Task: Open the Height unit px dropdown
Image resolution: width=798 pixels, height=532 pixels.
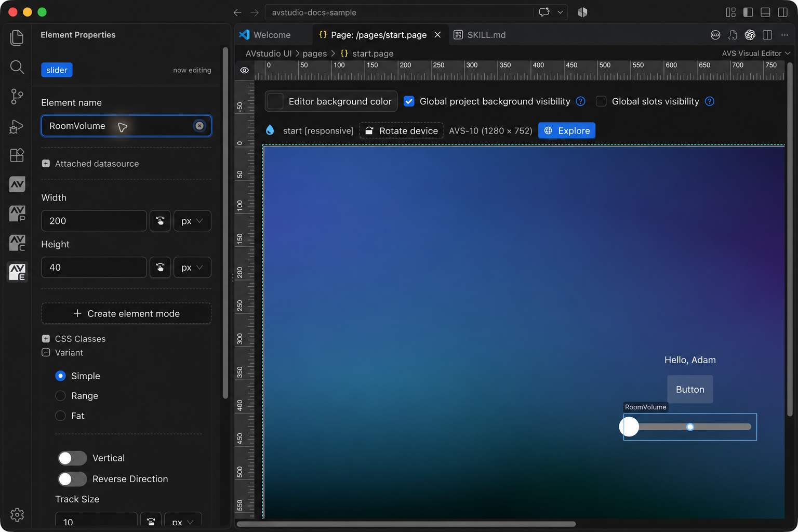Action: click(192, 268)
